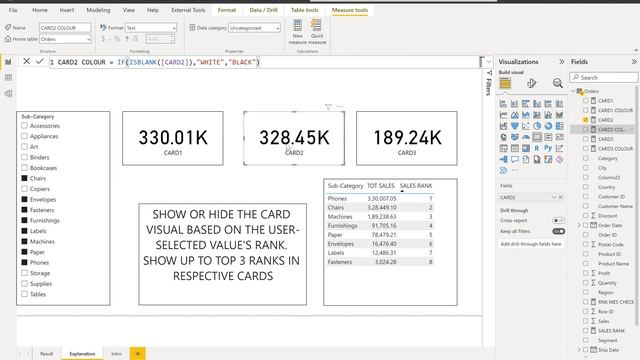Collapse Fields pane
The image size is (640, 360).
click(634, 62)
